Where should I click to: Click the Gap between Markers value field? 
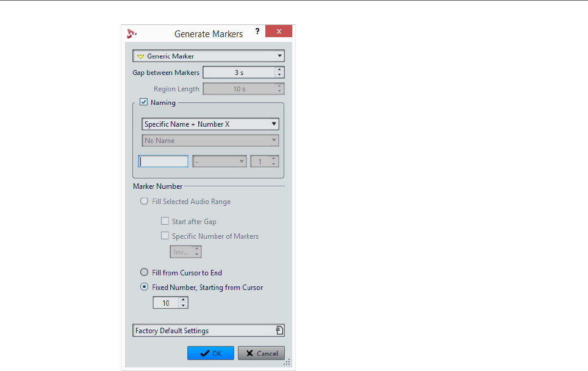pyautogui.click(x=239, y=72)
